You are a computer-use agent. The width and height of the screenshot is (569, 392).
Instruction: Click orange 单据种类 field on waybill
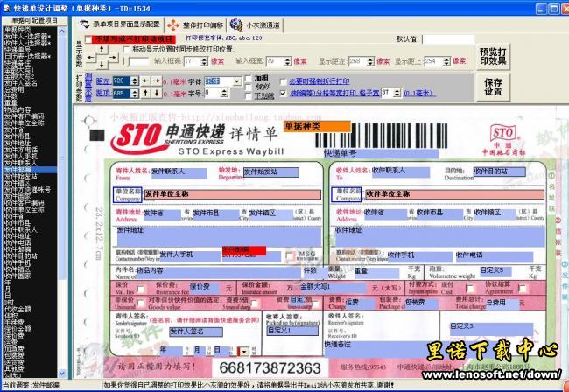(317, 126)
